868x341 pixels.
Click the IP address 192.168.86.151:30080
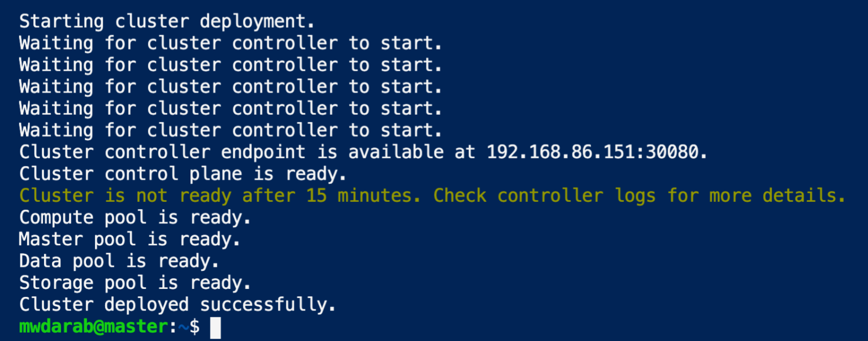pos(597,152)
